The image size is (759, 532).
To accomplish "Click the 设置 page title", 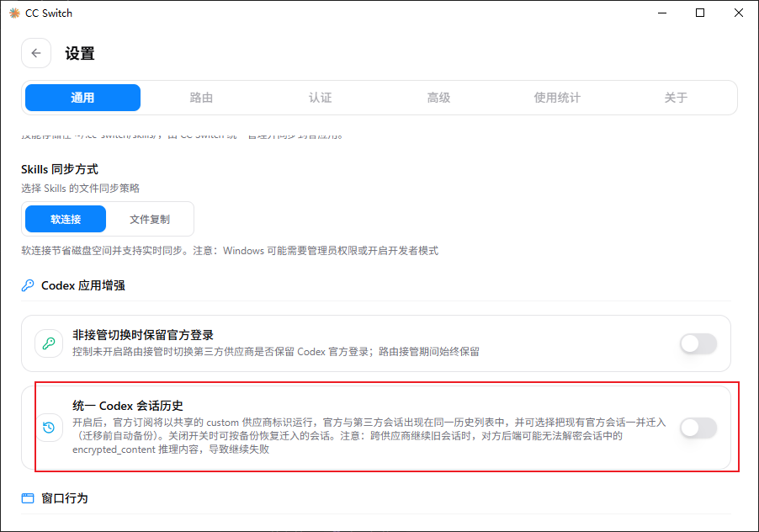I will click(80, 54).
